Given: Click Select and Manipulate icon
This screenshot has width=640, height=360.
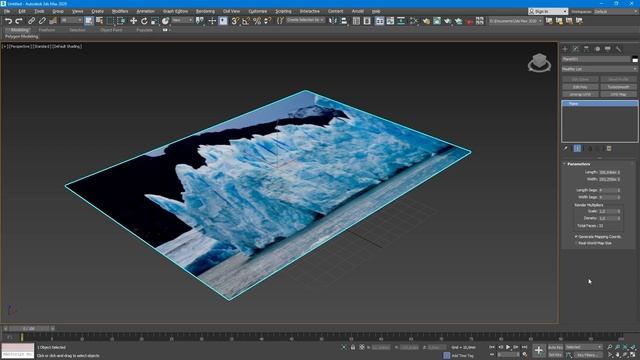Looking at the screenshot, I should click(212, 21).
